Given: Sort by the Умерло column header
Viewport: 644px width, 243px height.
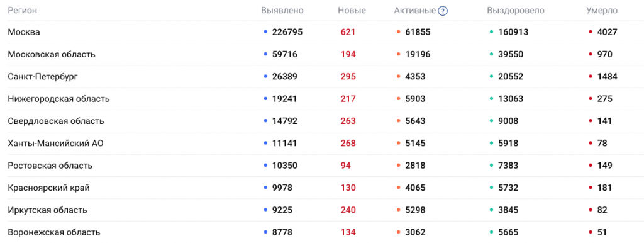Looking at the screenshot, I should click(602, 11).
